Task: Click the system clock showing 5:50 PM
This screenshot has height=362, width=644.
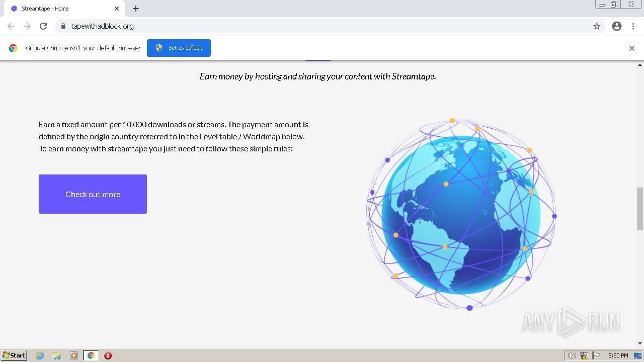Action: [x=618, y=355]
